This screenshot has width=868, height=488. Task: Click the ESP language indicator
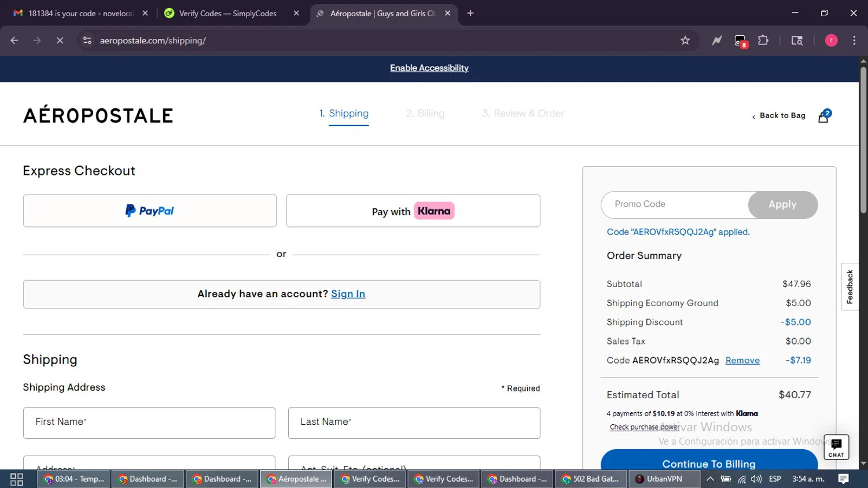coord(775,479)
